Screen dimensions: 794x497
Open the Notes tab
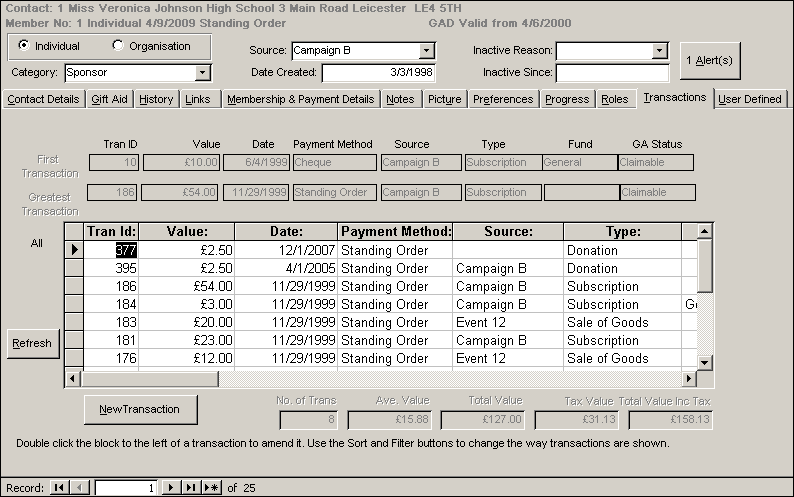coord(400,99)
